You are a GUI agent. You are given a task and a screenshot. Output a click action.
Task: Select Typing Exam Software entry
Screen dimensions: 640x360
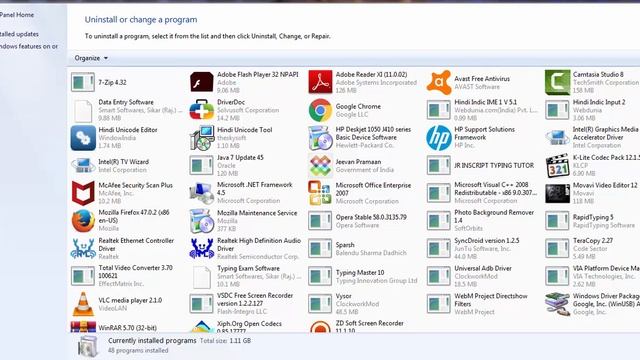point(245,276)
